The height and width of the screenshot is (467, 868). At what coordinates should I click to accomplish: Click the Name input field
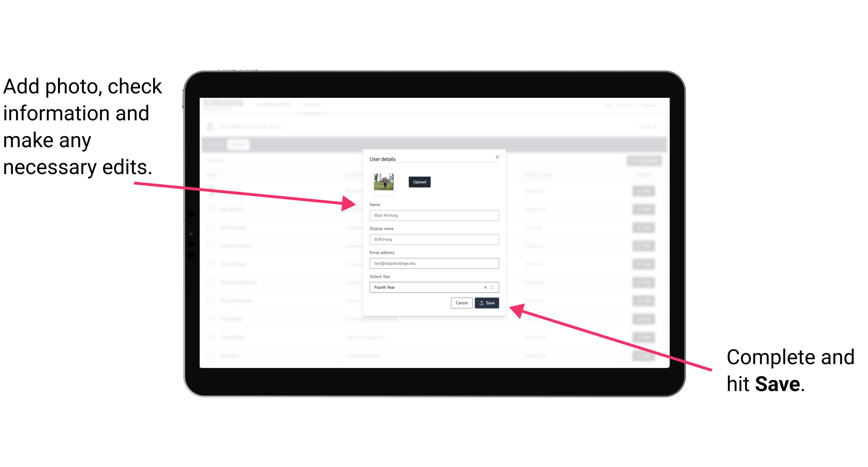point(434,215)
